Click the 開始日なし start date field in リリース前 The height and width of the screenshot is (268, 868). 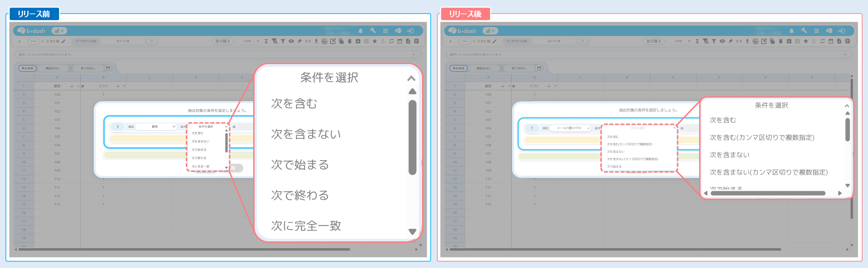[53, 68]
